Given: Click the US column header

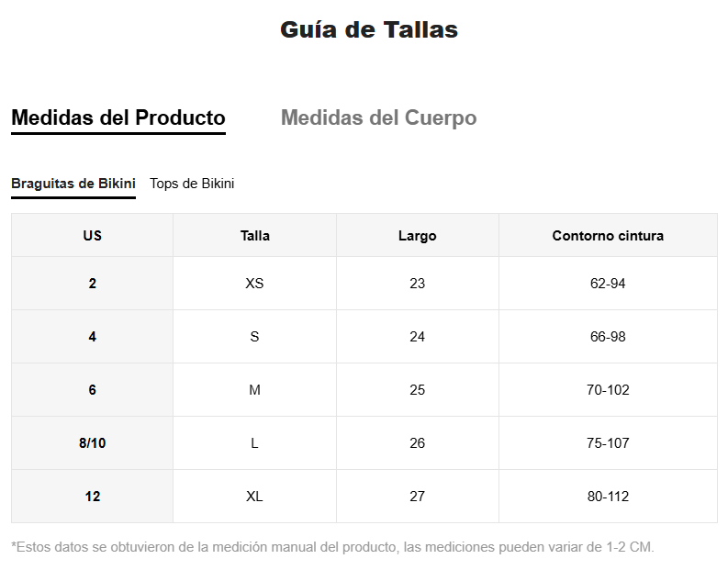Looking at the screenshot, I should pos(92,236).
